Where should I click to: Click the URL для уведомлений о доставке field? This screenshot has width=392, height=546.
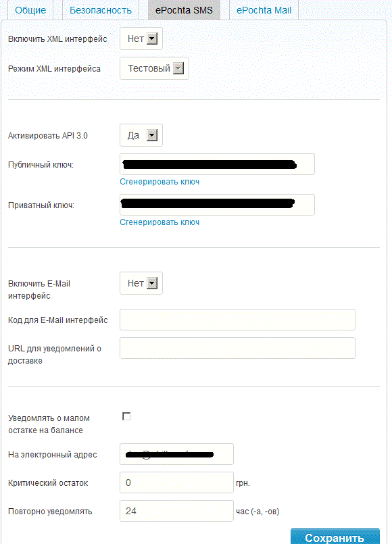coord(237,348)
